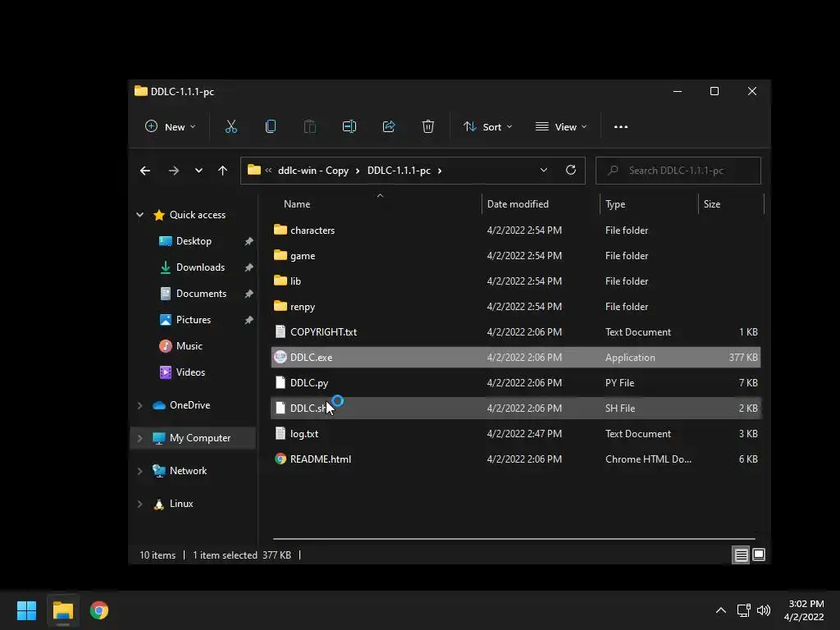The width and height of the screenshot is (840, 630).
Task: Open the network status tray icon
Action: [x=743, y=610]
